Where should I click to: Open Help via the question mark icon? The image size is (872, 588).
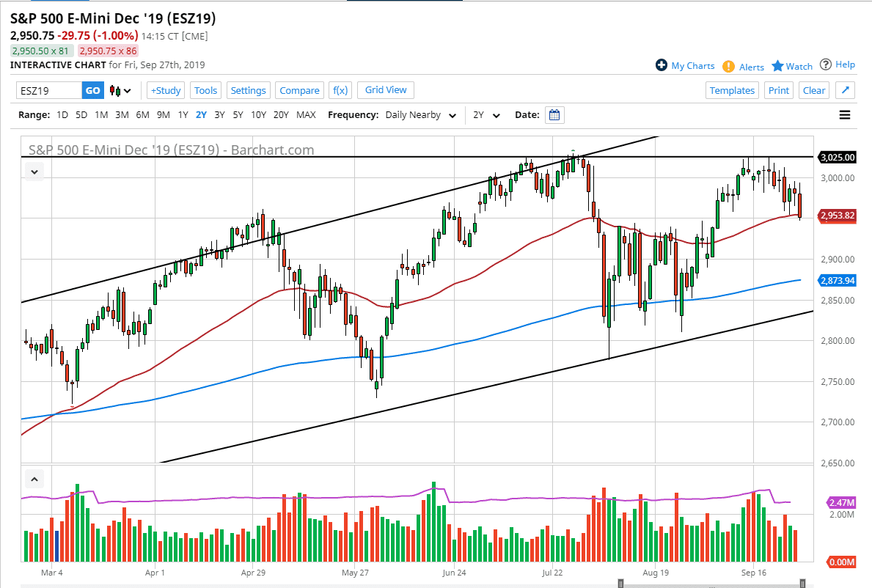click(827, 64)
